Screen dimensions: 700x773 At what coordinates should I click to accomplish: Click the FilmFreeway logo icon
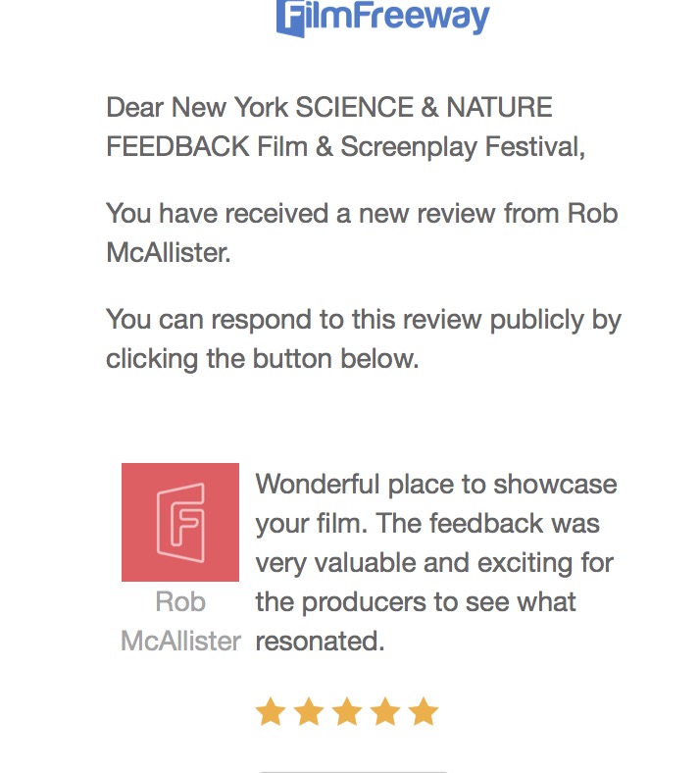coord(290,18)
